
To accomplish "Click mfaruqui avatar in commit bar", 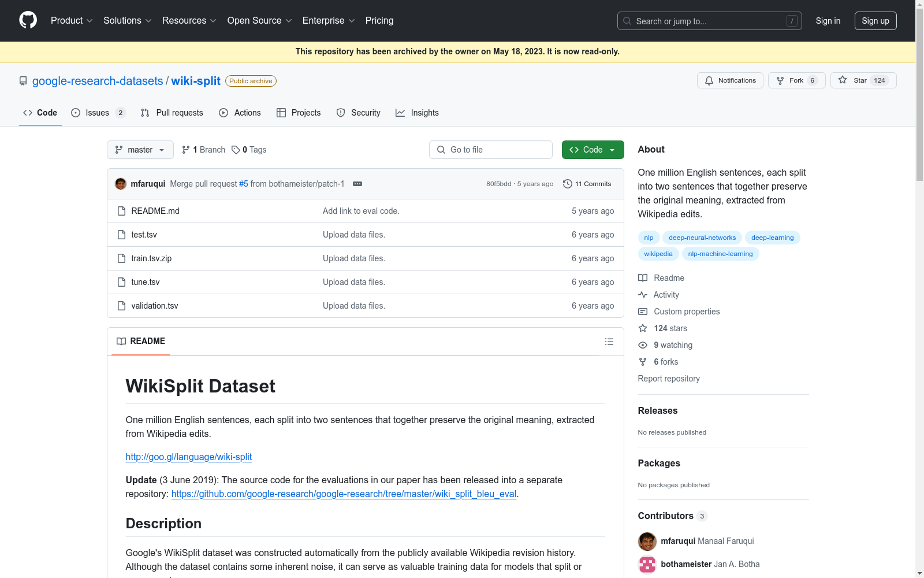I will 121,184.
